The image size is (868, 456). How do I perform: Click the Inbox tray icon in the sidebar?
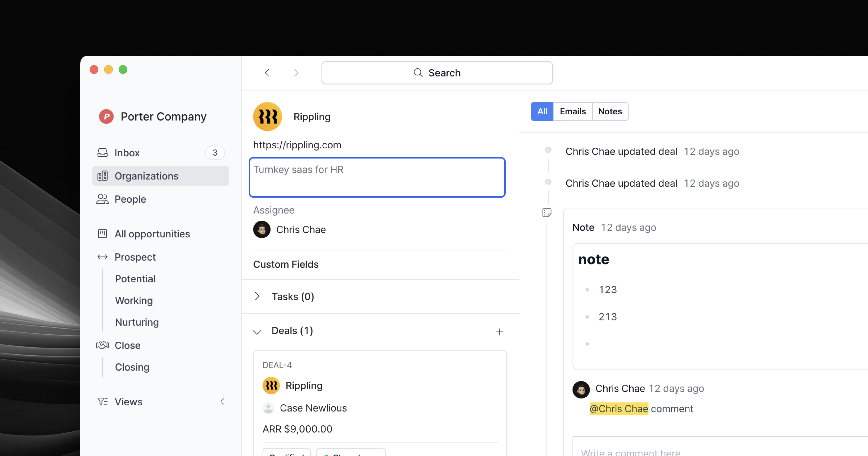[102, 153]
